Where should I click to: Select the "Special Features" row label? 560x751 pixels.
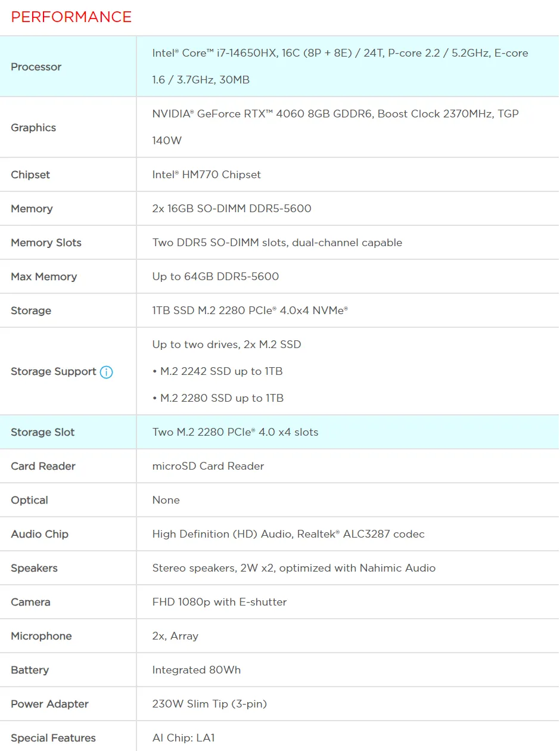click(x=53, y=738)
